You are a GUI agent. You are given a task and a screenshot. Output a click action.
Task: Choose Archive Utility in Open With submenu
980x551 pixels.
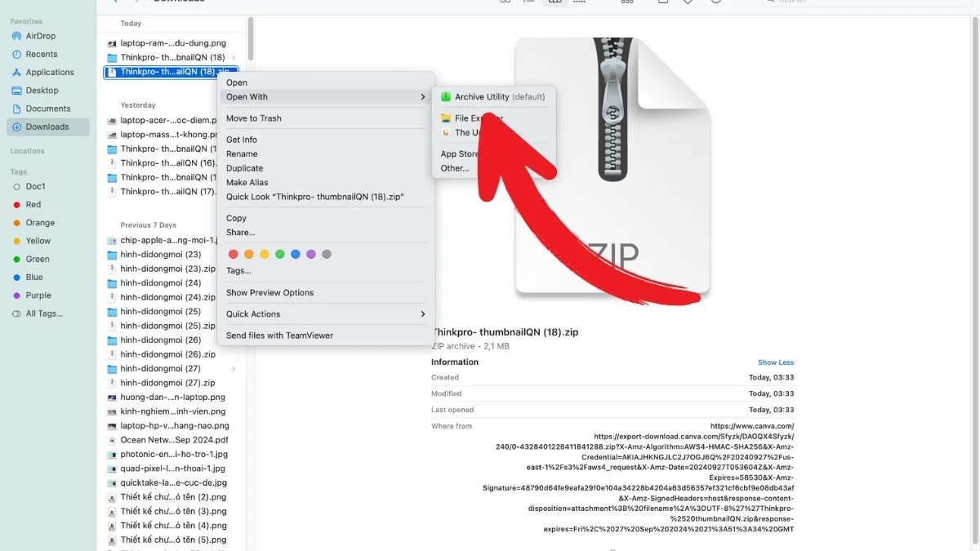492,97
